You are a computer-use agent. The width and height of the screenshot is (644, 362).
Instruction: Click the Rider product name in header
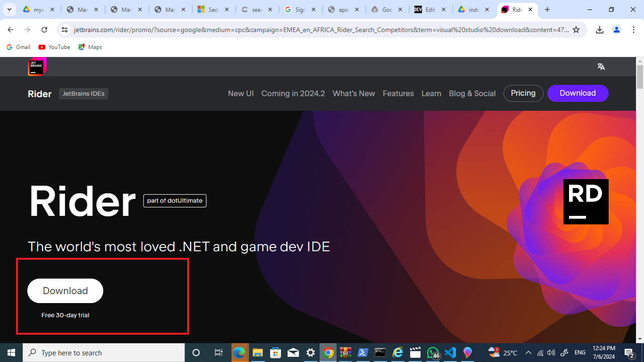40,94
